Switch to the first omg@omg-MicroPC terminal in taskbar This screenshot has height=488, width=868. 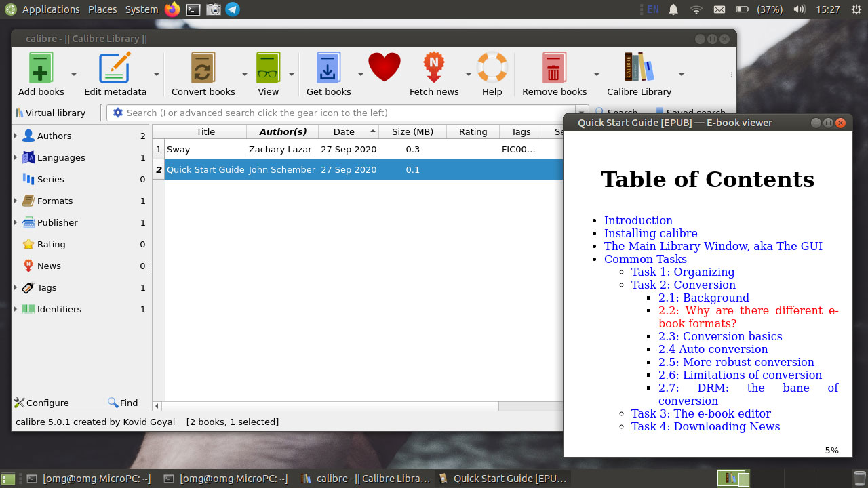tap(88, 479)
